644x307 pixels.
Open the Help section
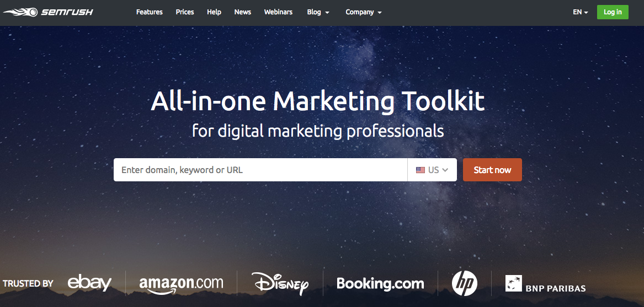(214, 12)
